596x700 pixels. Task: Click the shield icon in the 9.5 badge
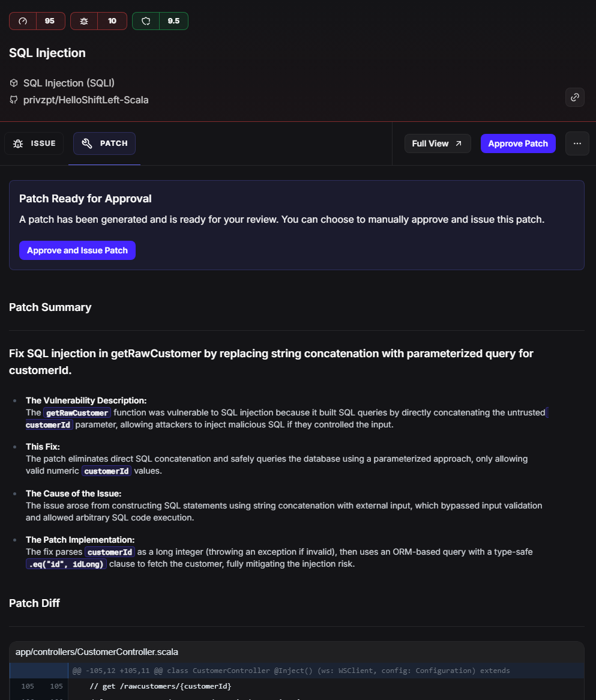(x=146, y=21)
